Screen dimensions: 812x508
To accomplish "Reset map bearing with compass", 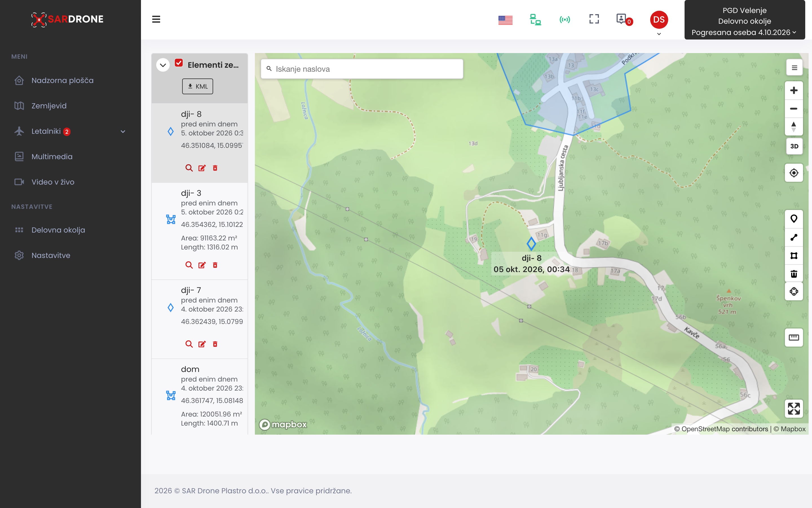I will point(794,127).
